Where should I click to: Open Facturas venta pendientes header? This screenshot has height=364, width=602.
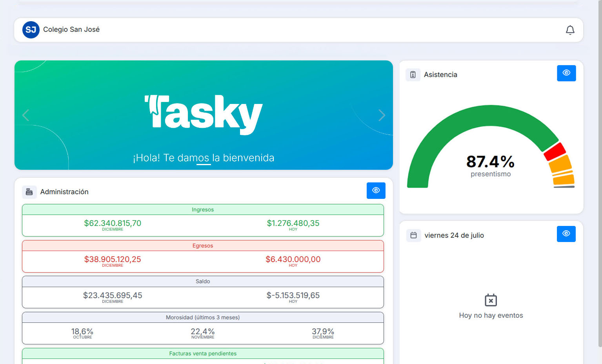click(203, 353)
